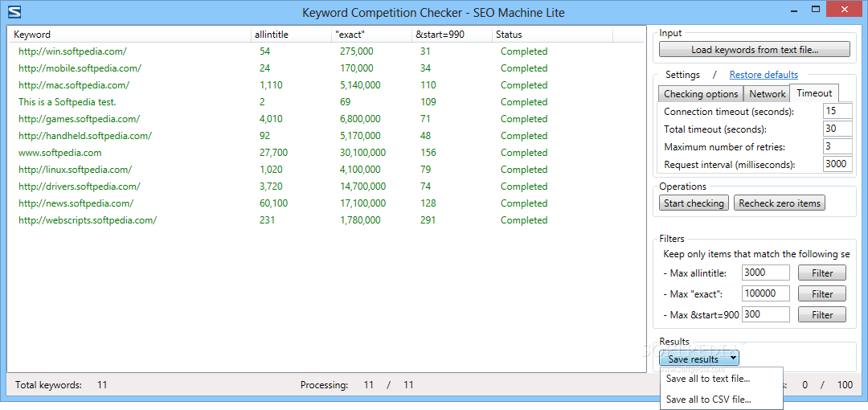The width and height of the screenshot is (868, 410).
Task: Edit the Max &start=900 filter value
Action: [766, 314]
